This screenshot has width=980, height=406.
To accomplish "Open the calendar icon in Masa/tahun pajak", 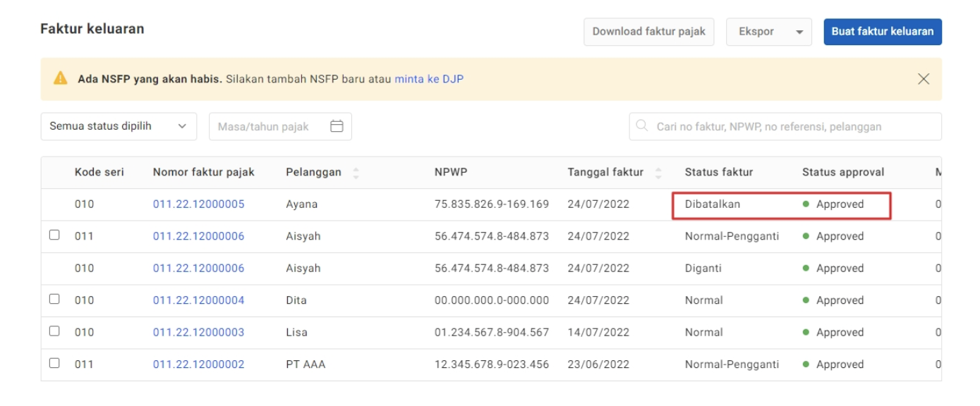I will point(337,127).
